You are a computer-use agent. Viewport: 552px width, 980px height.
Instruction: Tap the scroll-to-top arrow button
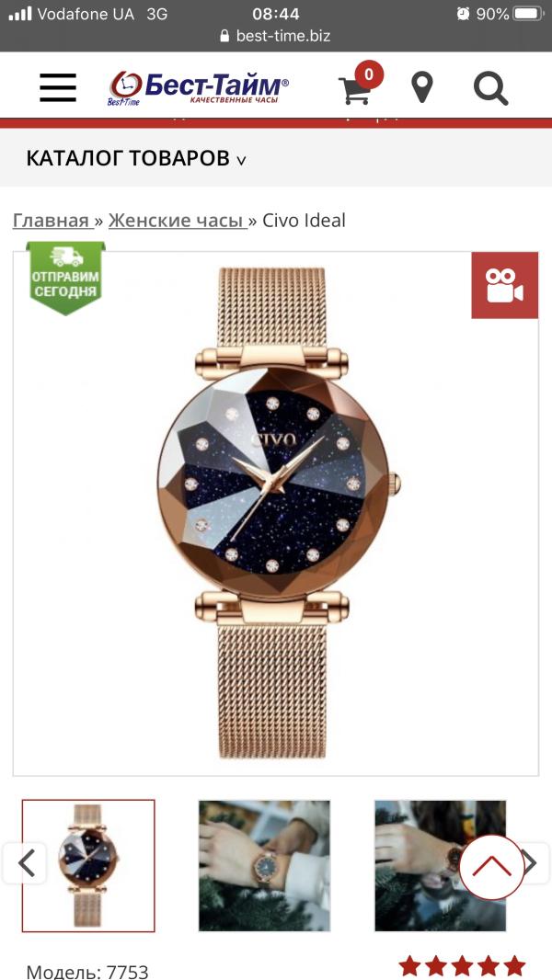click(x=491, y=868)
